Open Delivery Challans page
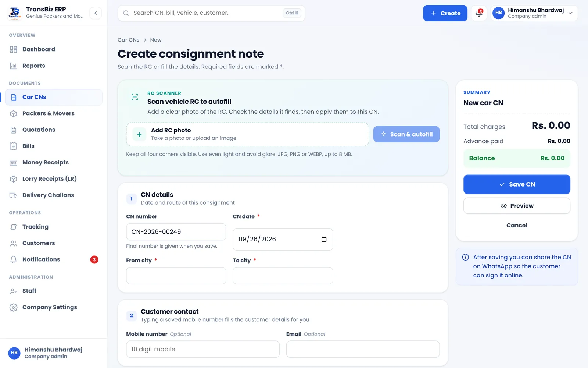The image size is (588, 368). click(x=54, y=195)
